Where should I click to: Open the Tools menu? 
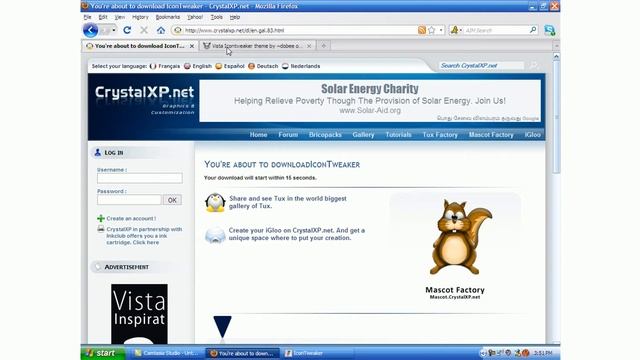coord(216,17)
